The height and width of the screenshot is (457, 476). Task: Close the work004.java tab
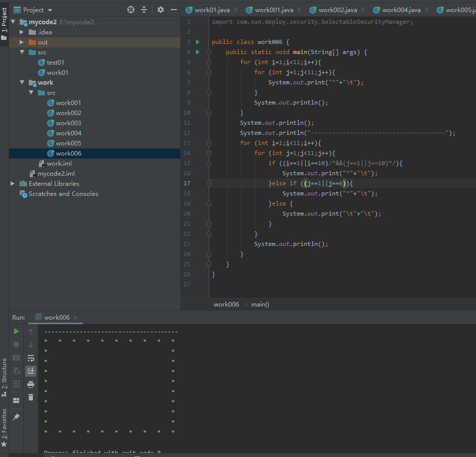click(426, 10)
